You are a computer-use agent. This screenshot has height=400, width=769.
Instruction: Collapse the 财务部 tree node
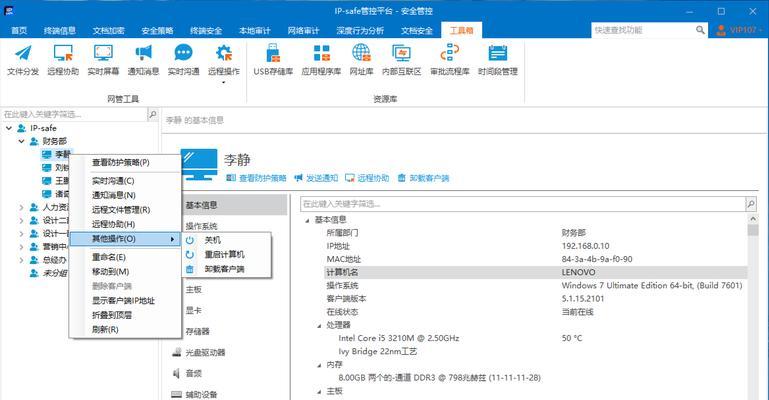point(22,141)
